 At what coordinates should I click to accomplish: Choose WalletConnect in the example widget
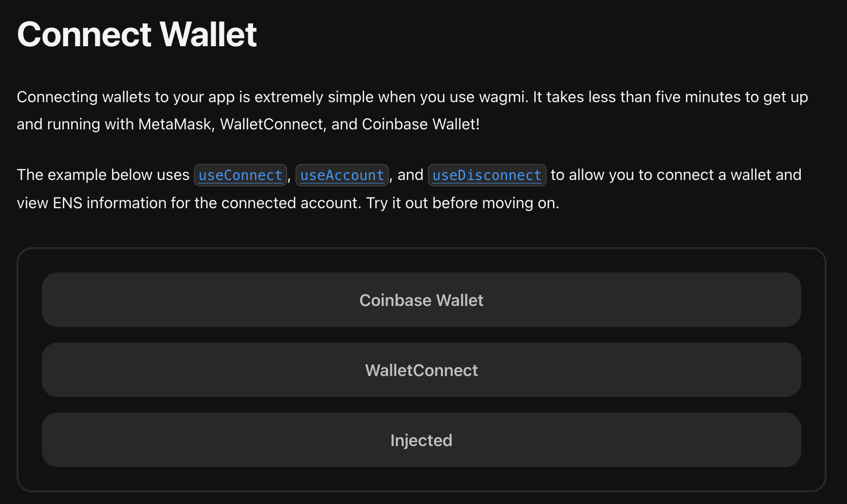[x=422, y=370]
